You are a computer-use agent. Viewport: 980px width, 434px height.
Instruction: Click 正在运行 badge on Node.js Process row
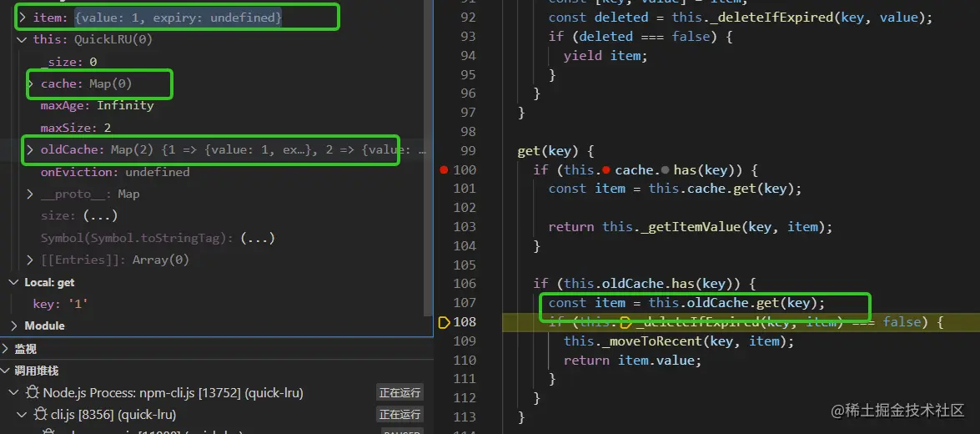[x=400, y=393]
